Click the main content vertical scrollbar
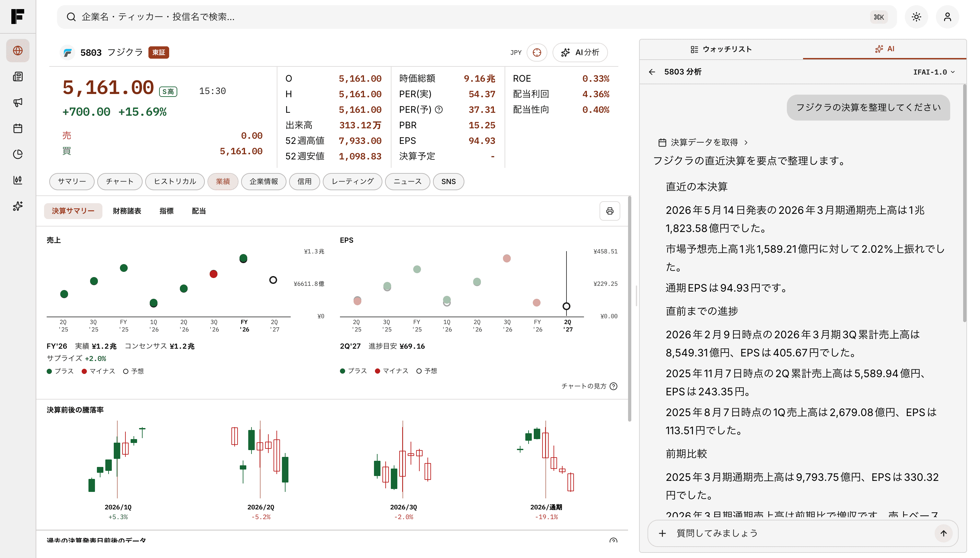The image size is (980, 558). (629, 309)
